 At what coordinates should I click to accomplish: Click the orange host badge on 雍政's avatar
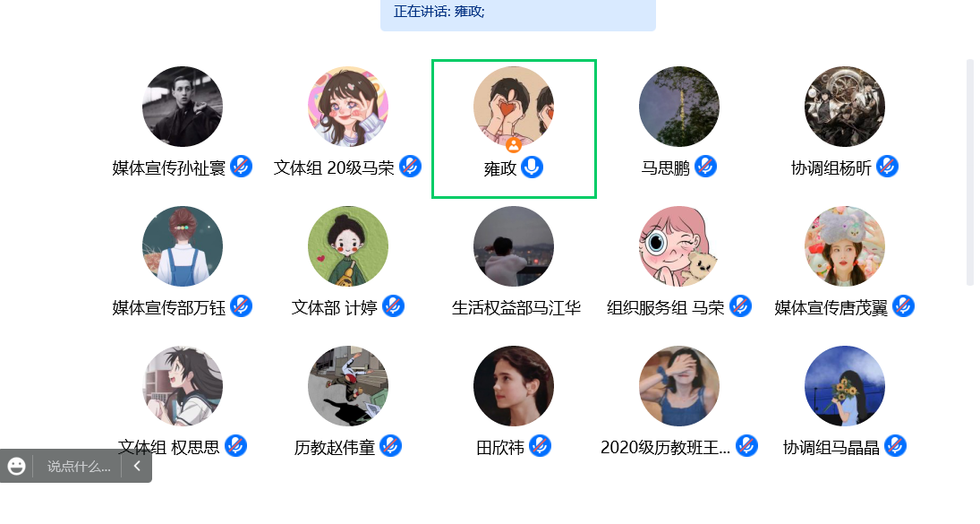(x=514, y=145)
